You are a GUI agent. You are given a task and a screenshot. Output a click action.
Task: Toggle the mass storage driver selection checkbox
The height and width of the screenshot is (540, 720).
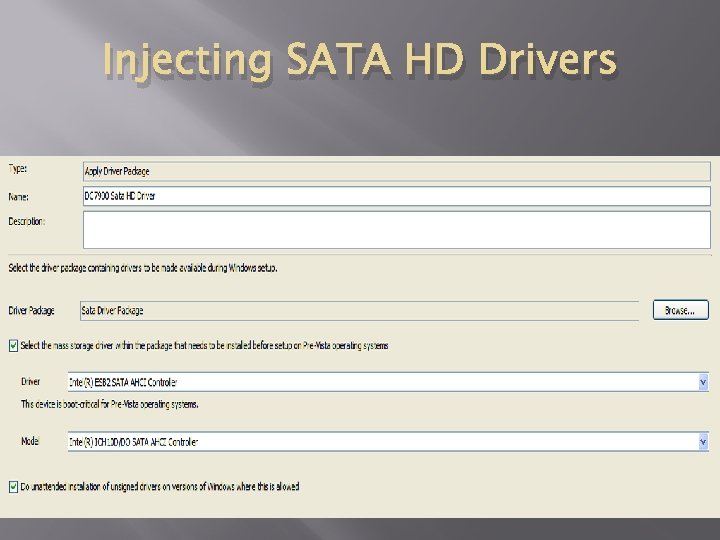13,345
